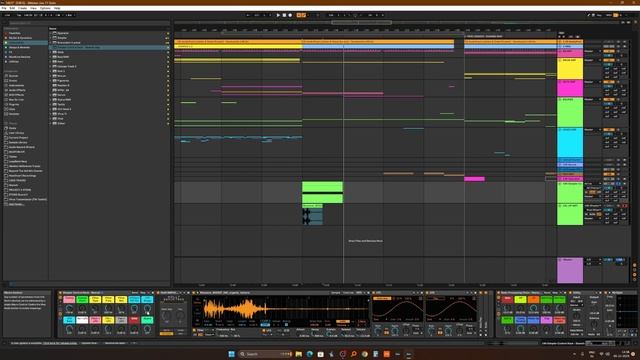Open the File menu
Viewport: 640px width, 360px height.
coord(4,8)
